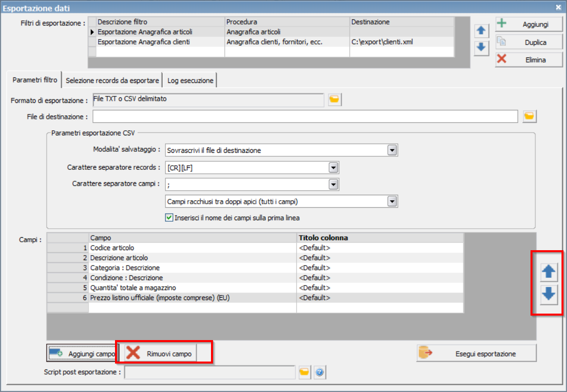Image resolution: width=567 pixels, height=392 pixels.
Task: Click the help icon next to Script post esportazione
Action: (x=319, y=372)
